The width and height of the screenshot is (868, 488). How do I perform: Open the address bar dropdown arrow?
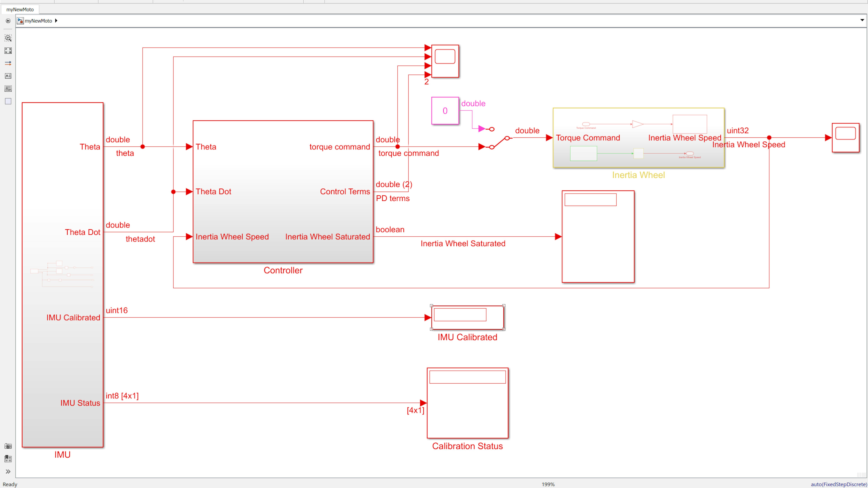point(862,20)
